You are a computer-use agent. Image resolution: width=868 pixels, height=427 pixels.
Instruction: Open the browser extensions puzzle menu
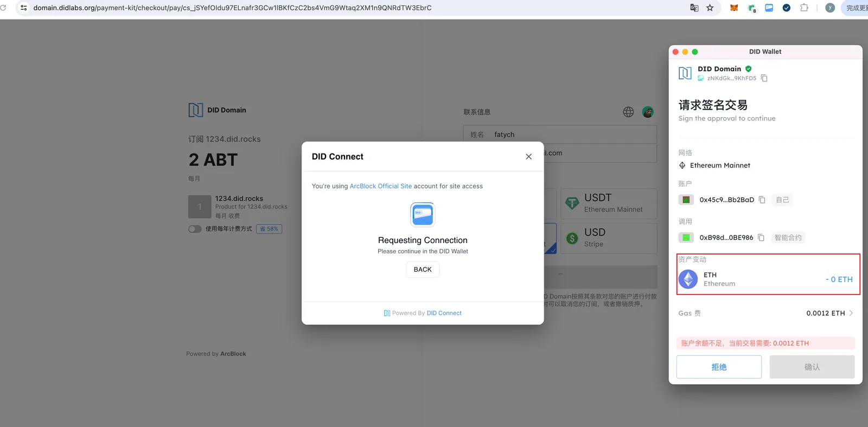click(x=804, y=8)
